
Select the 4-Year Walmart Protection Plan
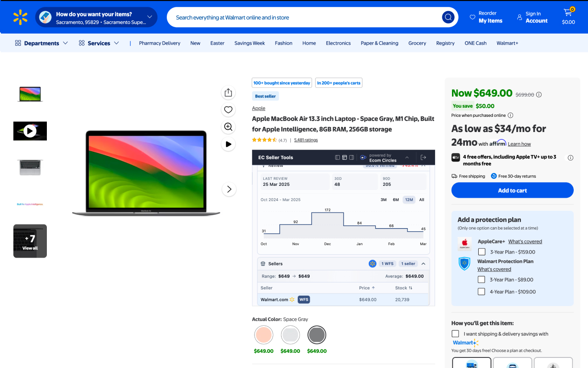[x=481, y=291]
